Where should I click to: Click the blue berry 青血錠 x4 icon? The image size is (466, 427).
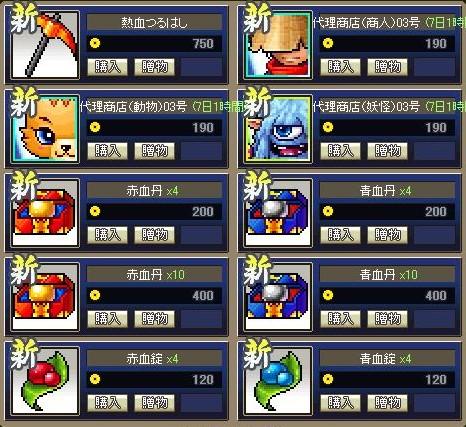click(279, 381)
